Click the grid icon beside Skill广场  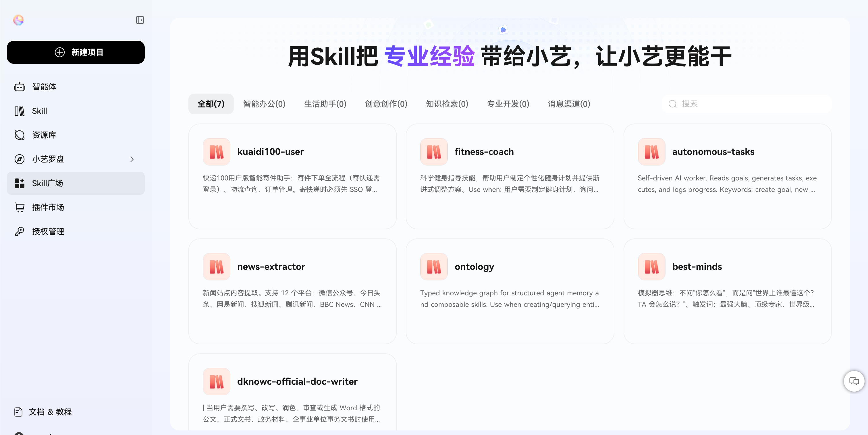click(x=20, y=183)
